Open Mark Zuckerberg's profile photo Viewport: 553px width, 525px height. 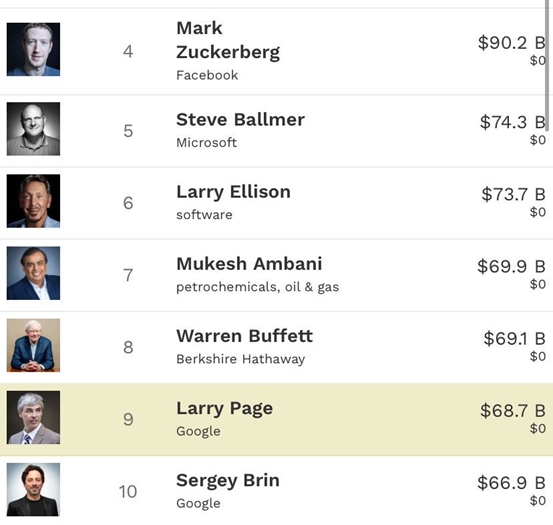click(33, 49)
